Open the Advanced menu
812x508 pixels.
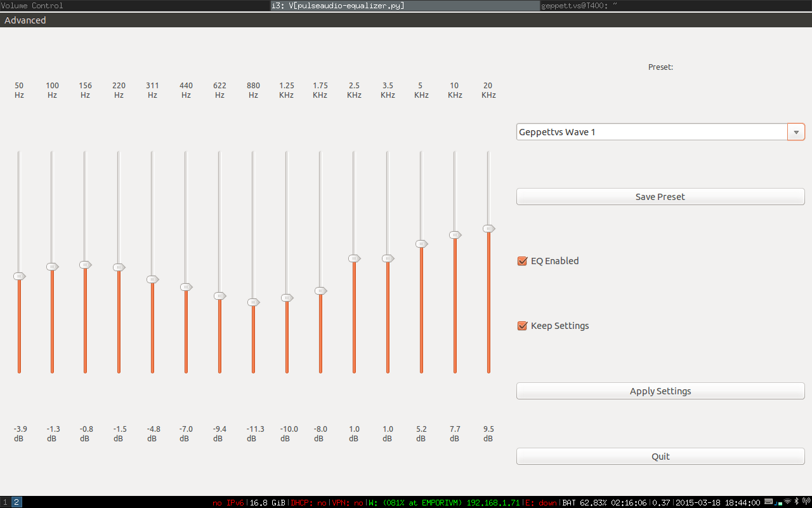pos(25,20)
